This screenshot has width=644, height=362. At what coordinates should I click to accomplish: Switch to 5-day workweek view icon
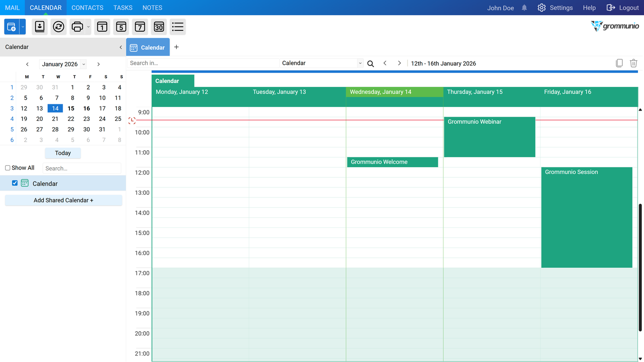click(121, 27)
